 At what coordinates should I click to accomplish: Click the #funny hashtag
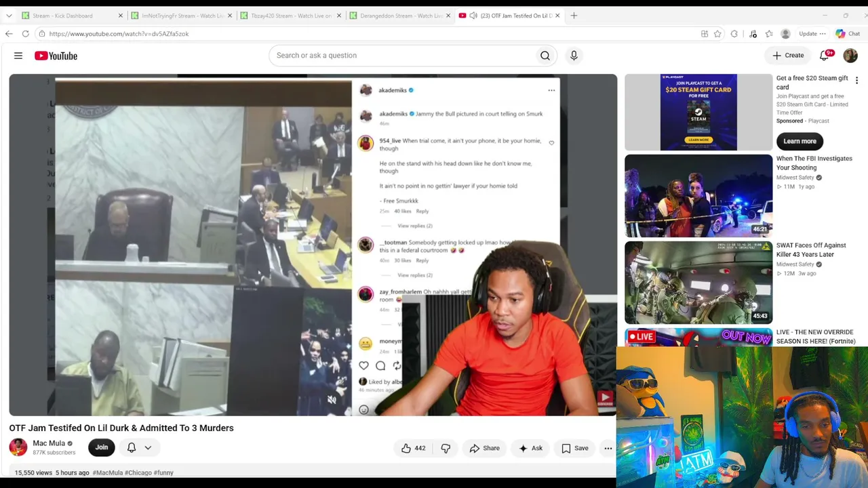click(x=163, y=472)
